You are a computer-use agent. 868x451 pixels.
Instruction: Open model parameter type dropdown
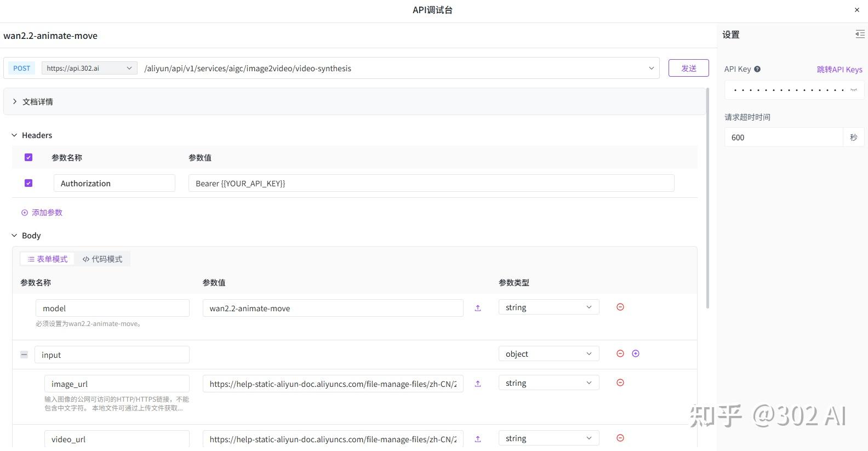coord(549,307)
